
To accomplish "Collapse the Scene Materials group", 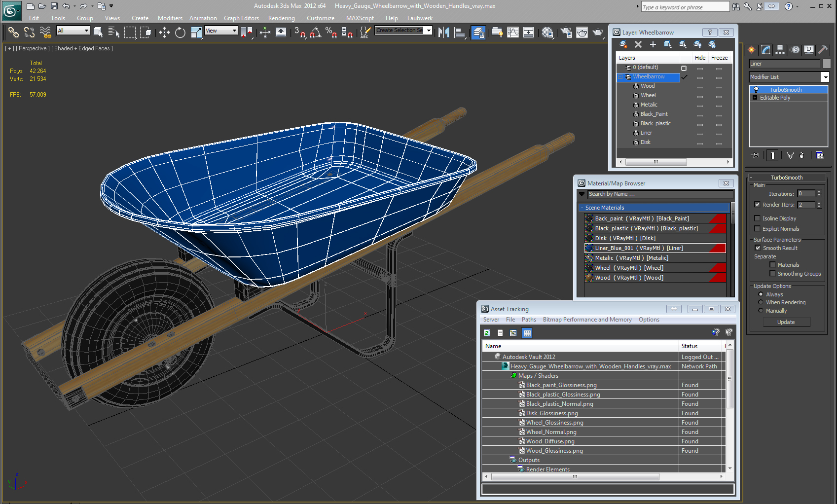I will click(x=582, y=208).
